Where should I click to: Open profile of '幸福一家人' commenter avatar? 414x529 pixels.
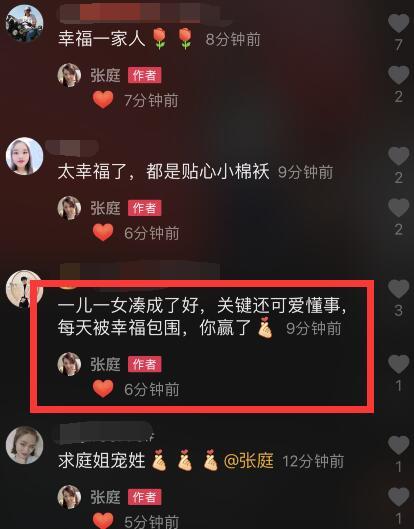24,23
